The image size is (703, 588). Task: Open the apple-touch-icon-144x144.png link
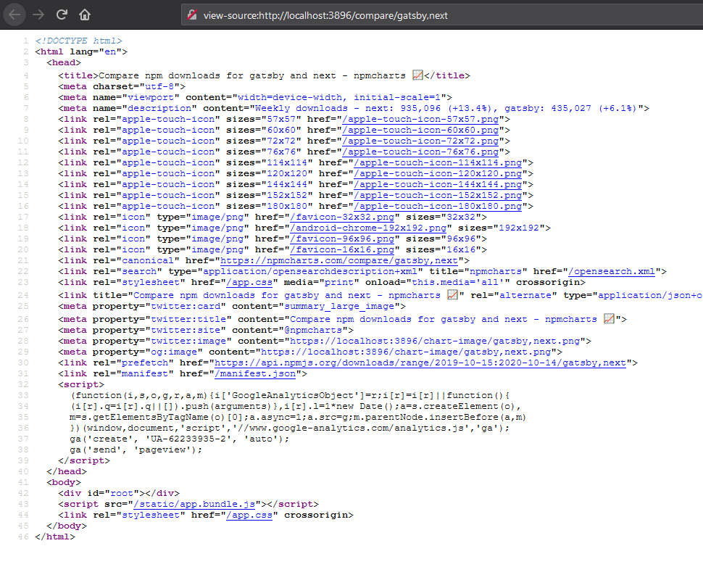click(438, 184)
